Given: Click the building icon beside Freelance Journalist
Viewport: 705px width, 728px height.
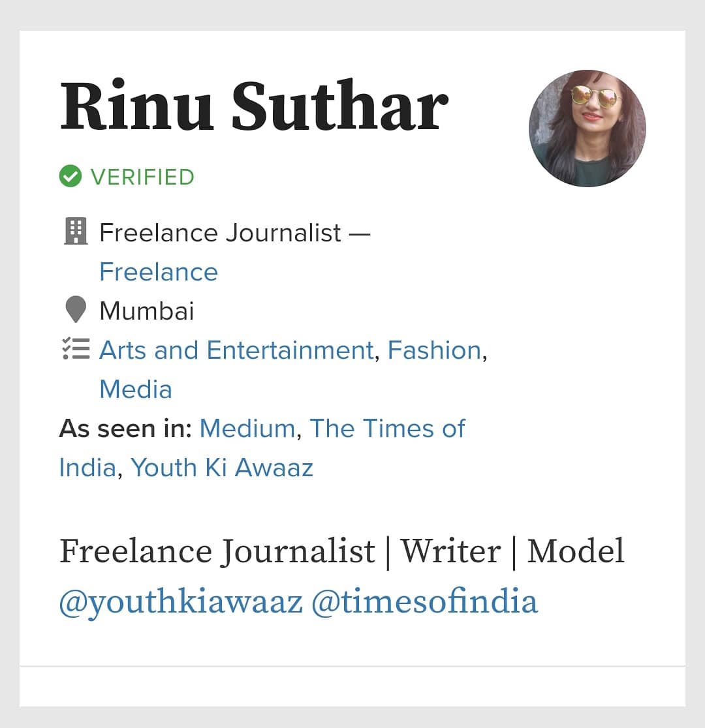Looking at the screenshot, I should [76, 232].
